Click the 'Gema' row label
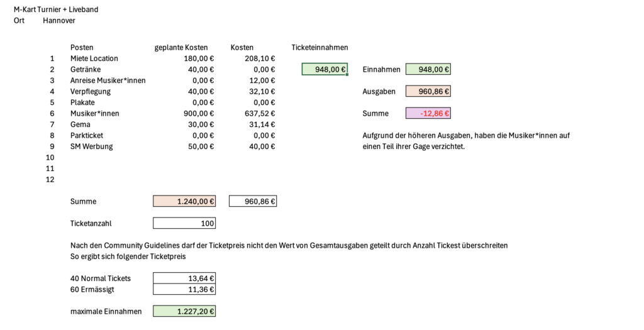Screen dimensions: 644x330 (x=80, y=124)
